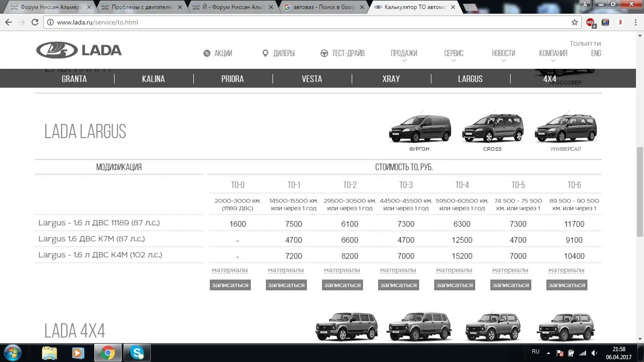Image resolution: width=644 pixels, height=362 pixels.
Task: Click записаться under ТО-2
Action: (x=342, y=285)
